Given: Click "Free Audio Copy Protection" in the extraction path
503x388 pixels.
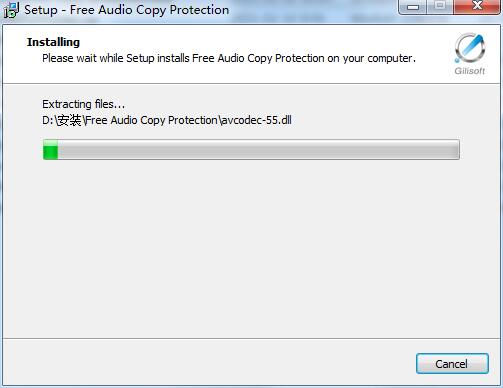Looking at the screenshot, I should click(152, 120).
